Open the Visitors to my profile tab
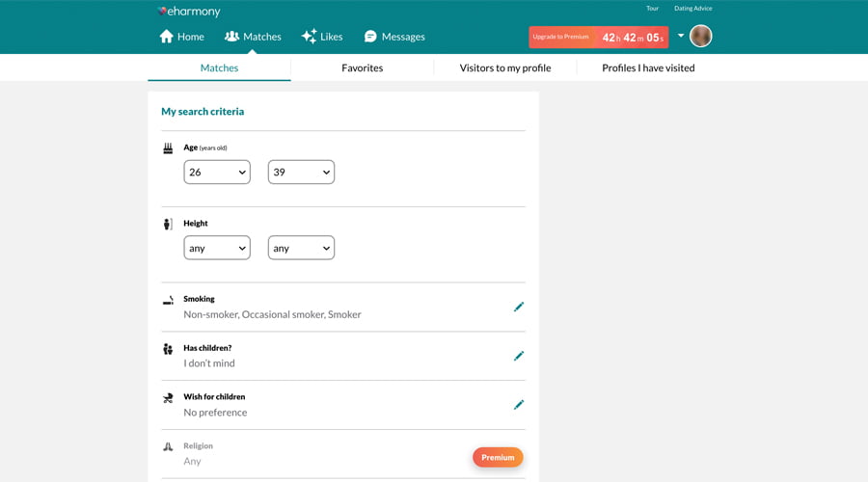 [x=504, y=67]
